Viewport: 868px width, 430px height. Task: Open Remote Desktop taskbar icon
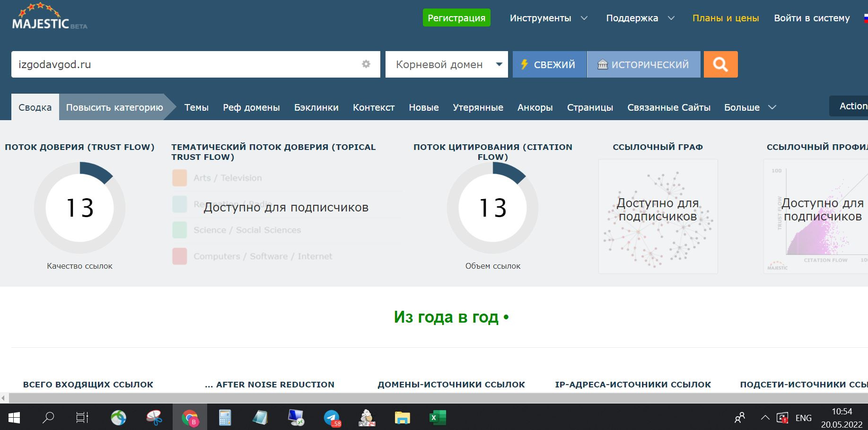click(296, 418)
